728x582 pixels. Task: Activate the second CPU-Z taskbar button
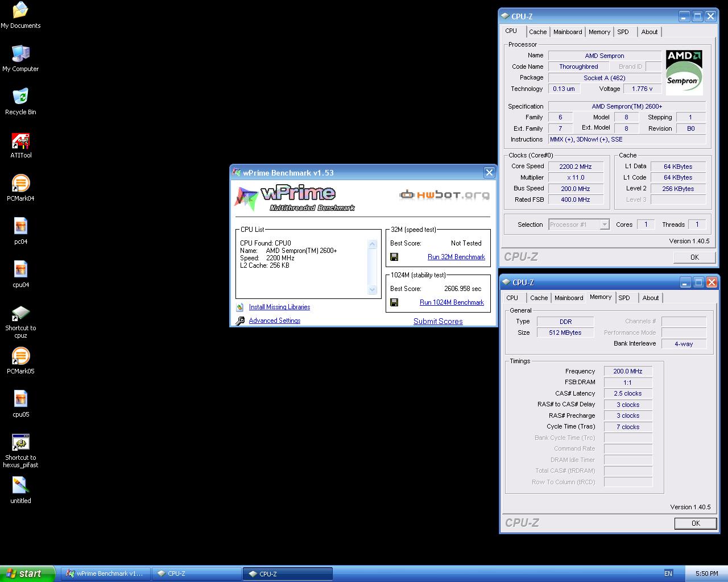288,573
